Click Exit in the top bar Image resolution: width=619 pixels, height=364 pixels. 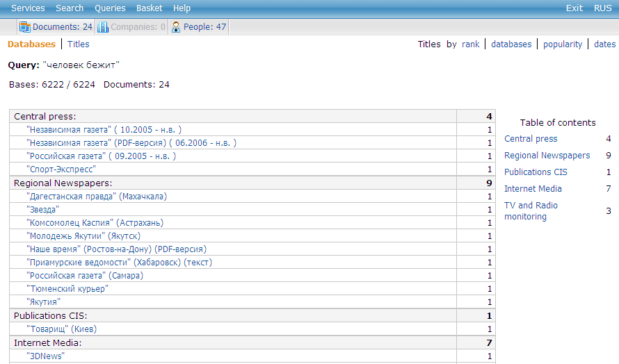click(574, 8)
